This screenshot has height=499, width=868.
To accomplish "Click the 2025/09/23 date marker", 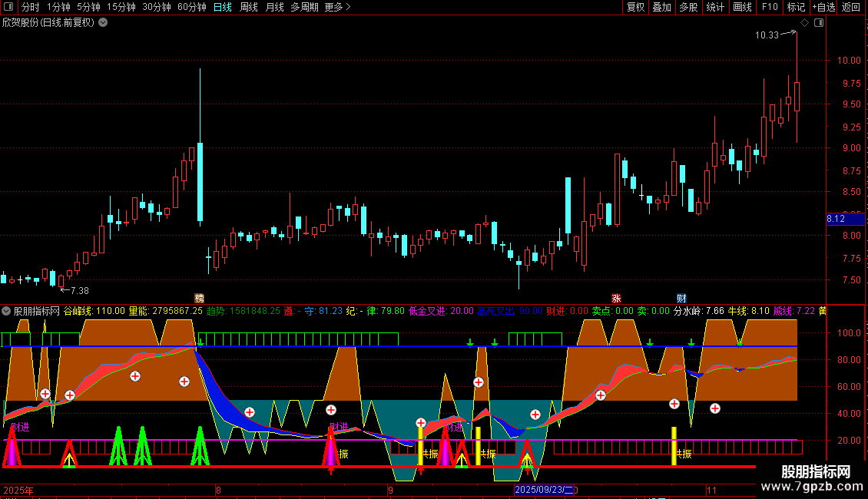I will point(544,490).
